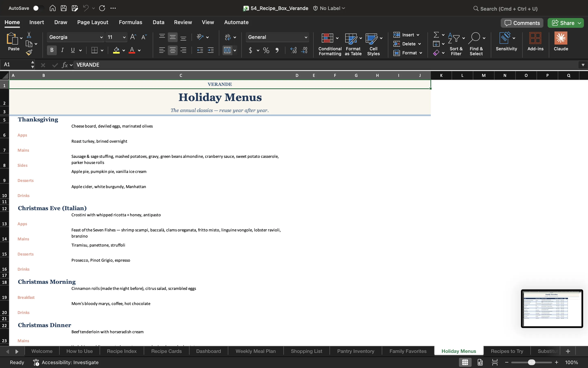Viewport: 588px width, 368px height.
Task: Open the font size 11 dropdown
Action: click(124, 37)
